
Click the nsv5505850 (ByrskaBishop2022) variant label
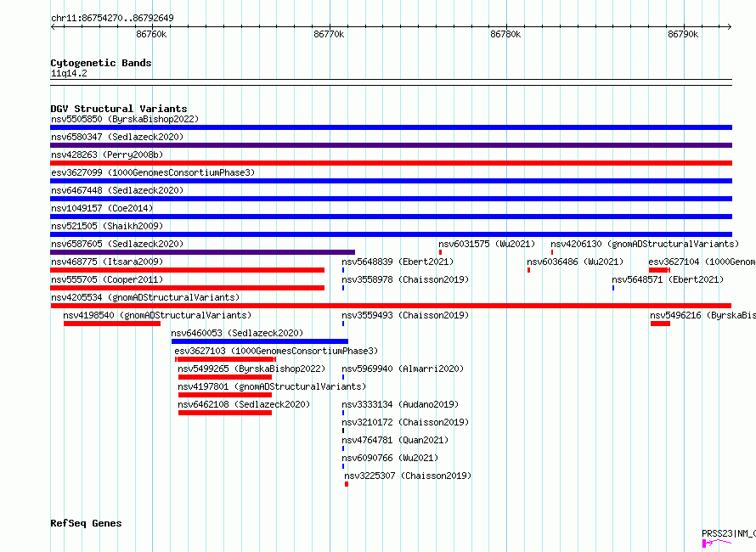(125, 119)
